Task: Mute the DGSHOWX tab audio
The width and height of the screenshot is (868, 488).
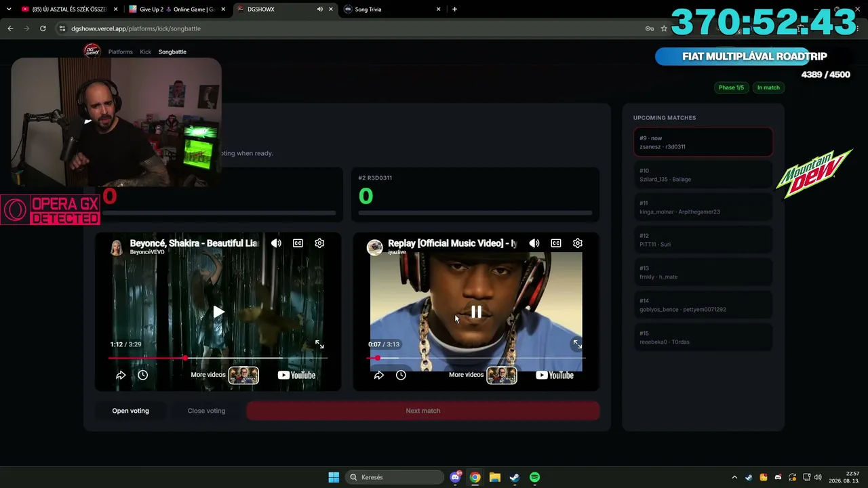Action: 320,9
